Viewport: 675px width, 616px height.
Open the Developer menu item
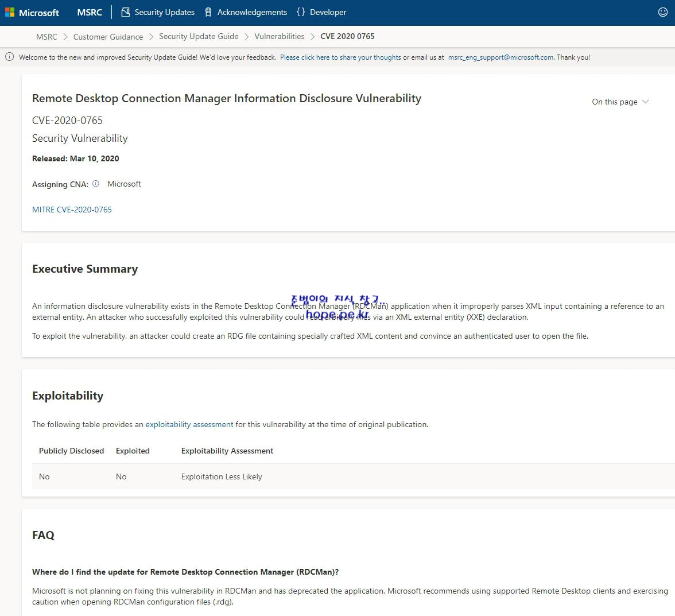click(328, 12)
